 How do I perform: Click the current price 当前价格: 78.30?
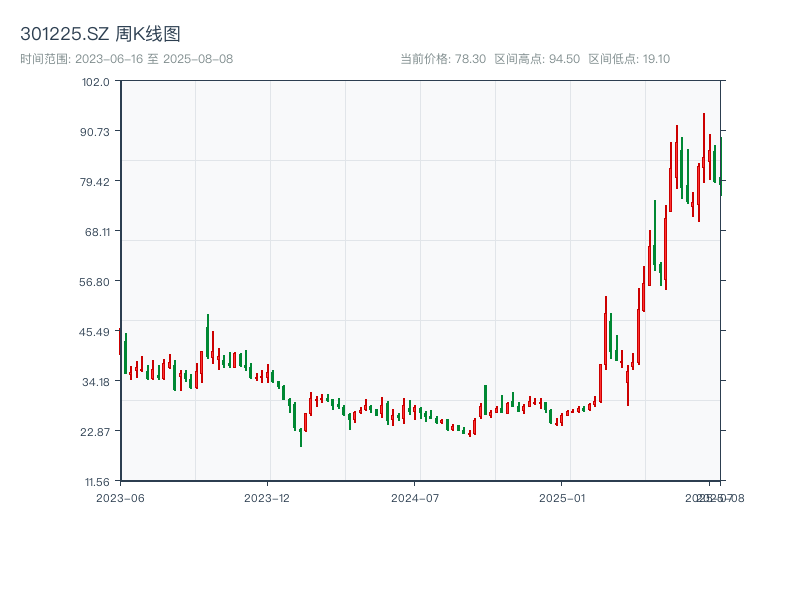443,59
